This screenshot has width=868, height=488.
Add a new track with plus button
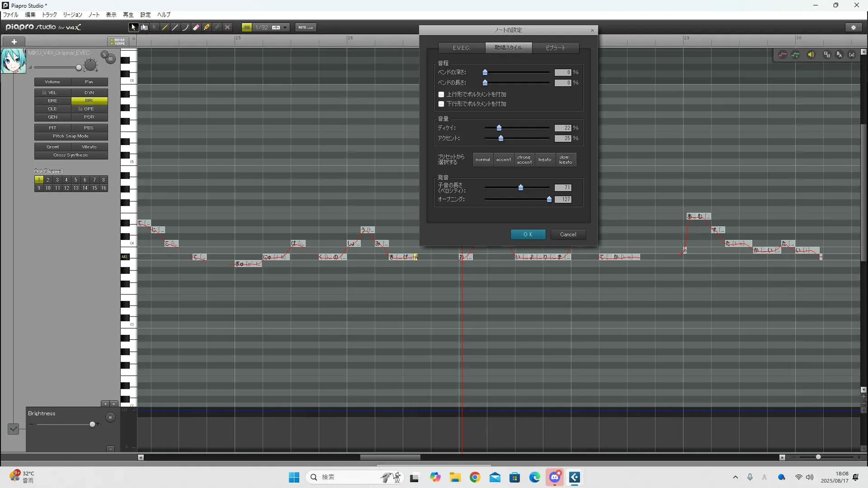coord(14,42)
